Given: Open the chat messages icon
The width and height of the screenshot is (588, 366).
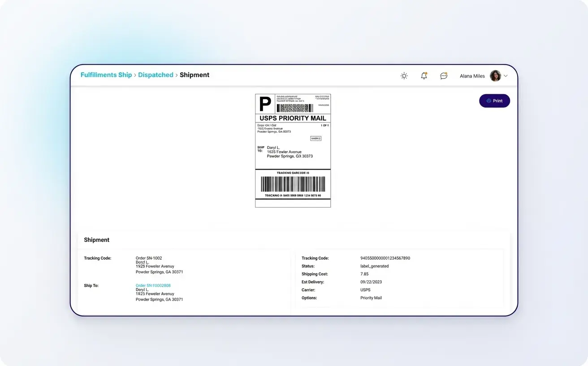Looking at the screenshot, I should point(443,76).
